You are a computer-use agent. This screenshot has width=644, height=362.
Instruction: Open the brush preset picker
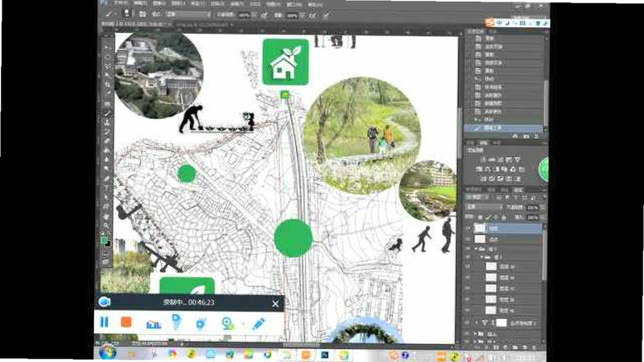point(127,13)
